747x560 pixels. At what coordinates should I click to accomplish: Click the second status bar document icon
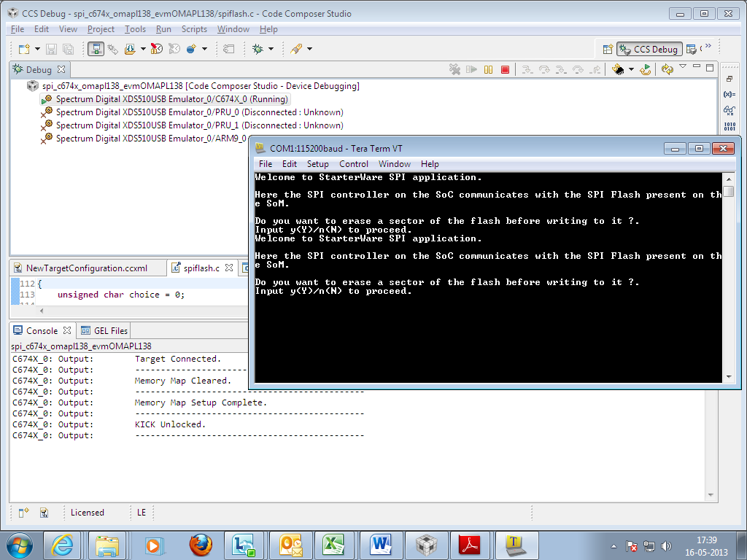coord(44,513)
